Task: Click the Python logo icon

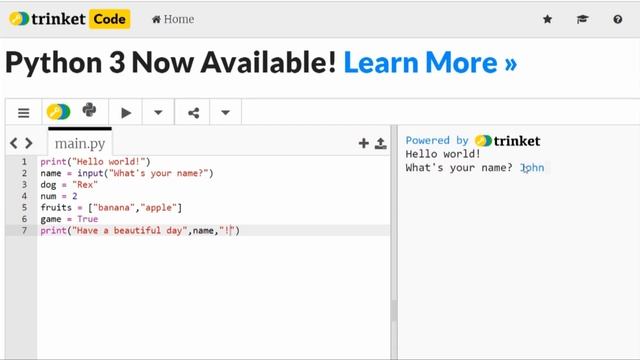Action: tap(89, 110)
